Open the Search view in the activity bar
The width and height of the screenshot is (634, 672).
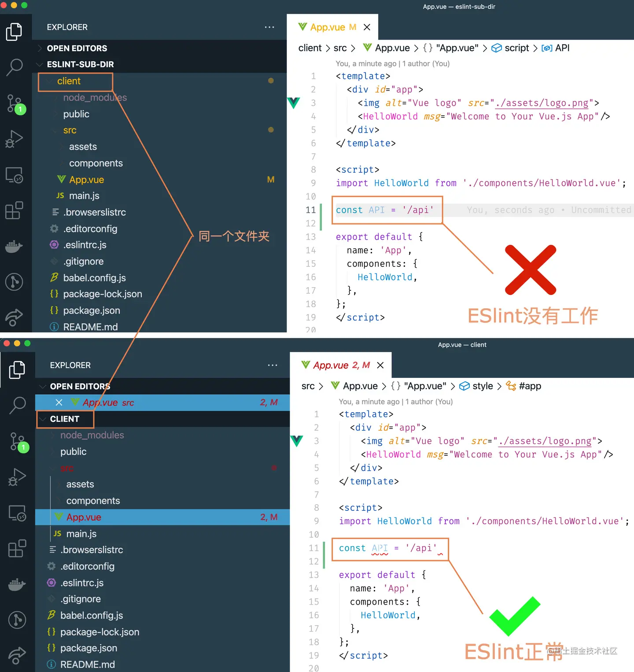15,67
